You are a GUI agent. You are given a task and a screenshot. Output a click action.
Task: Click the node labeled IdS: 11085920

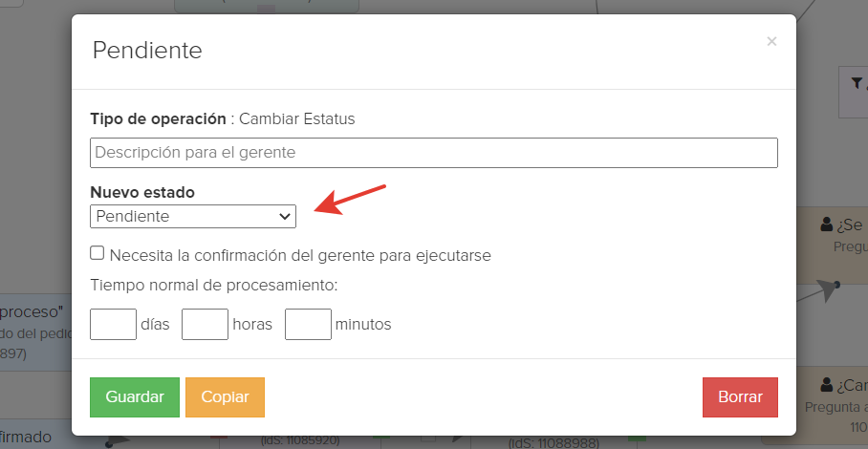click(300, 441)
